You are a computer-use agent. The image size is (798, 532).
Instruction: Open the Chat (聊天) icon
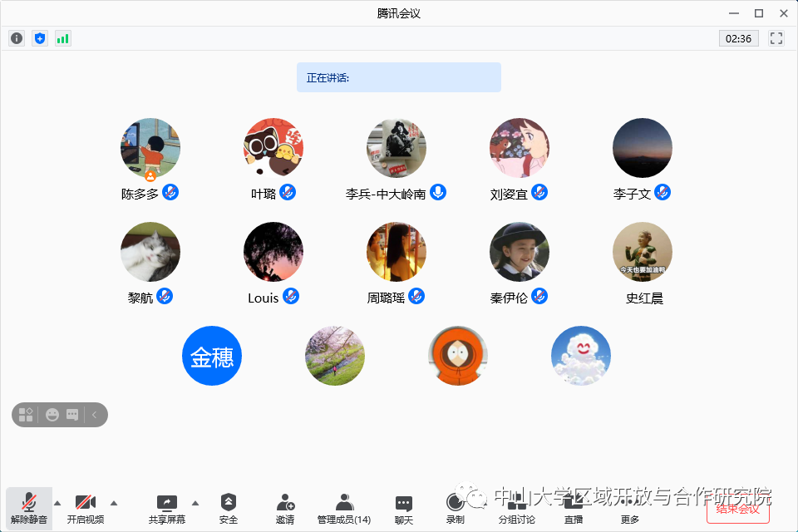pos(404,508)
